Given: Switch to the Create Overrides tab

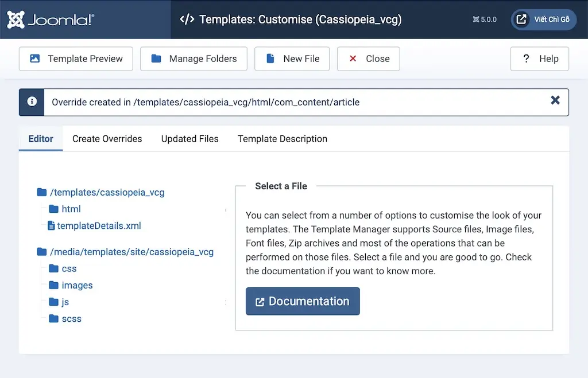Looking at the screenshot, I should (x=107, y=139).
